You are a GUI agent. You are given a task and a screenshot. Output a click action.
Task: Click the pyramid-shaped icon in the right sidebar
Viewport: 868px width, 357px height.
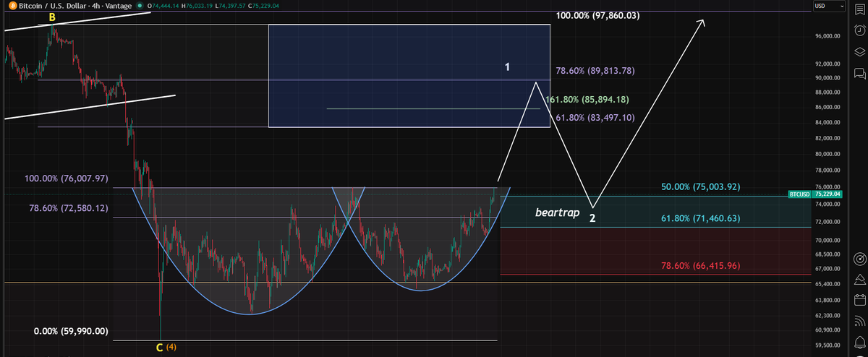859,280
